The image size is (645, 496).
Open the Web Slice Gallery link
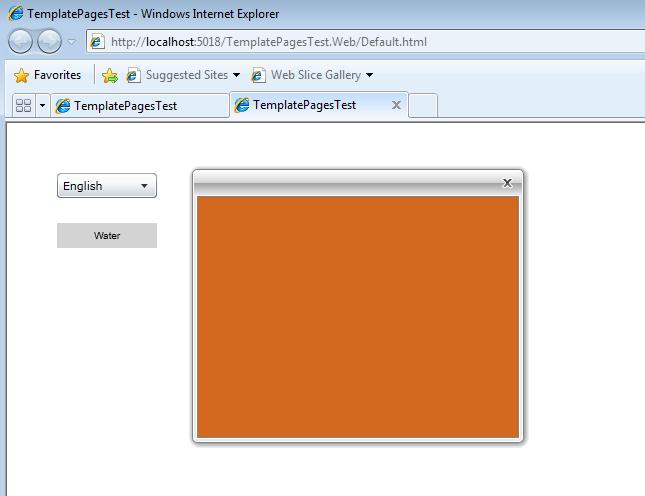pos(314,75)
